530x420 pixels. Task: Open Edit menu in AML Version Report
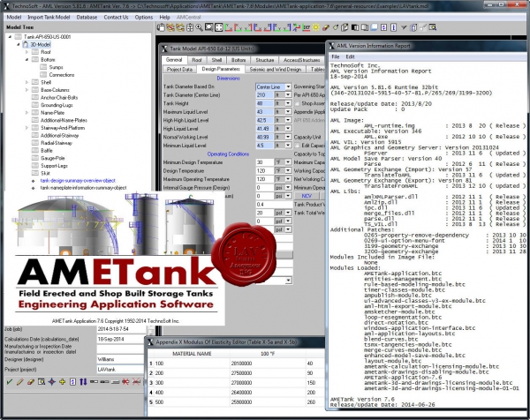point(350,56)
